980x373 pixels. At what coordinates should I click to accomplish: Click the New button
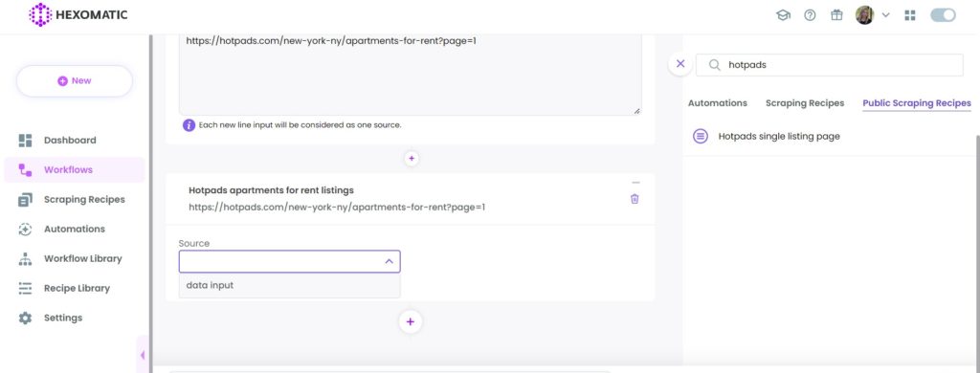pyautogui.click(x=75, y=80)
